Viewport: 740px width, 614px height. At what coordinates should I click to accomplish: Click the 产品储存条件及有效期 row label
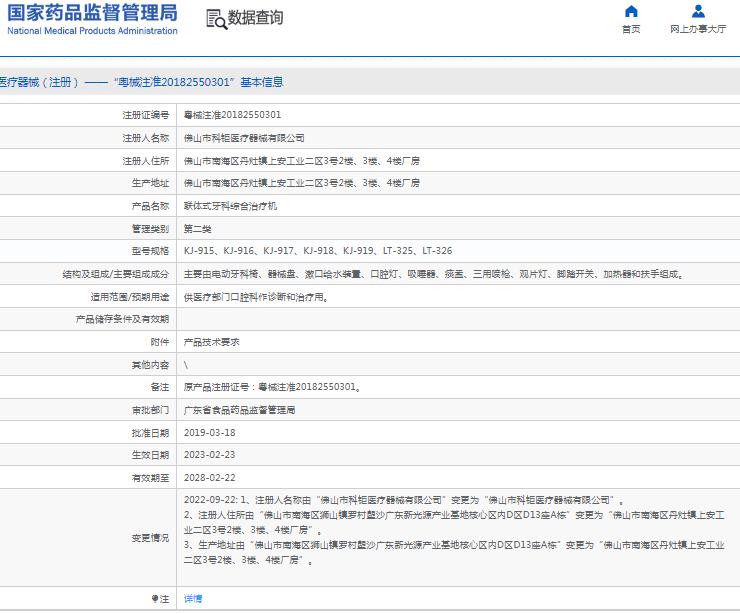pyautogui.click(x=122, y=319)
